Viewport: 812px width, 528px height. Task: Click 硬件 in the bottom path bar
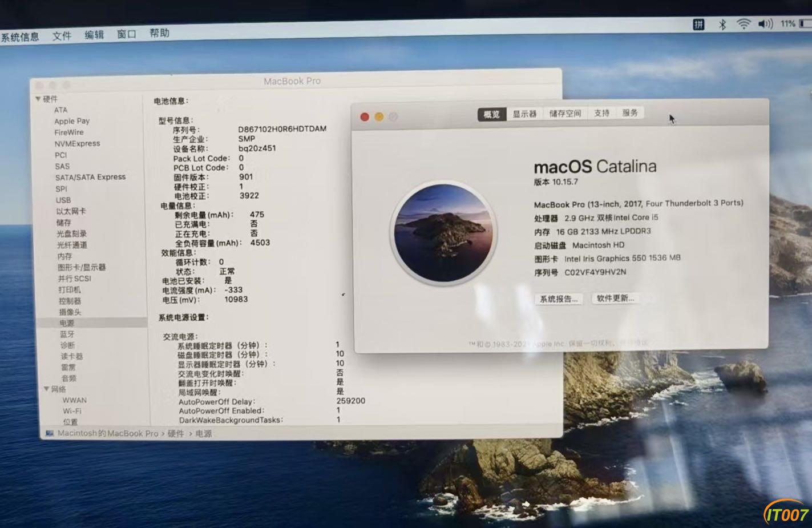pos(176,434)
